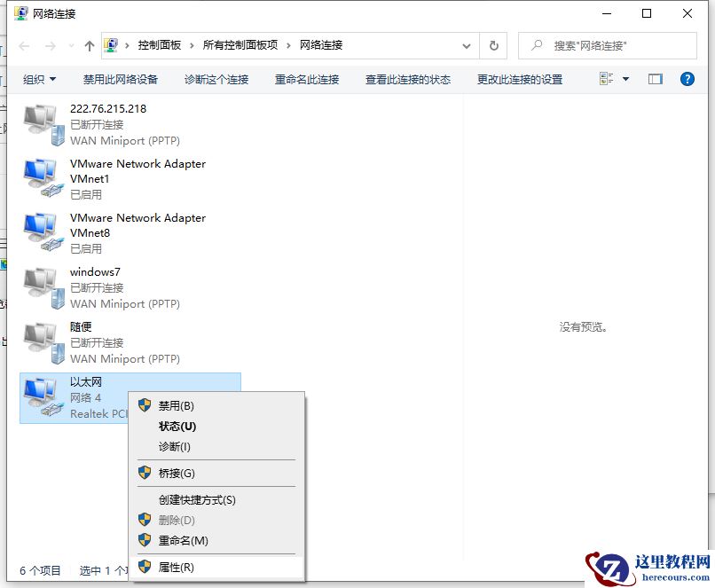
Task: Click the VMware Network Adapter VMnet1 icon
Action: pyautogui.click(x=40, y=176)
